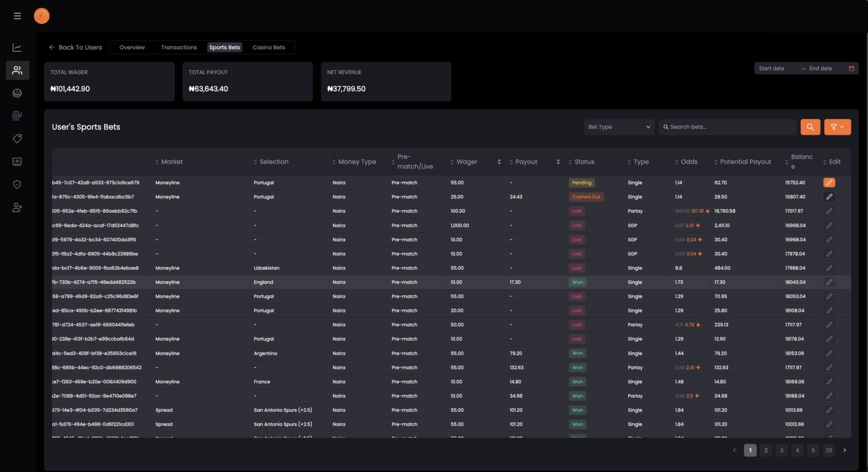Select the users sidebar icon
The width and height of the screenshot is (868, 472).
point(17,70)
